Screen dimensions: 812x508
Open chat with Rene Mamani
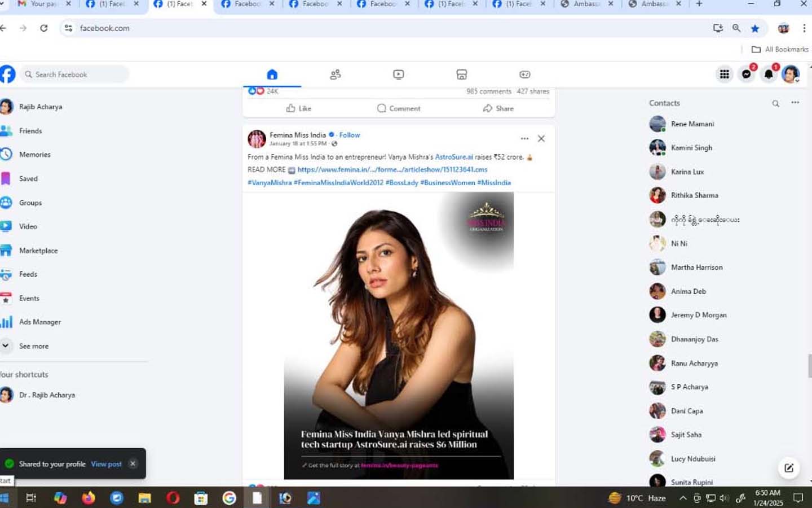[692, 124]
